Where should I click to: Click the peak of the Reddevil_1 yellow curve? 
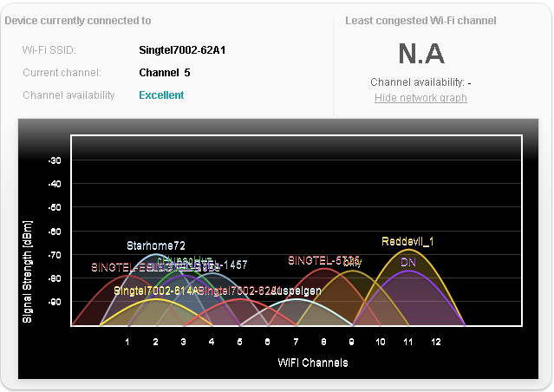[409, 250]
